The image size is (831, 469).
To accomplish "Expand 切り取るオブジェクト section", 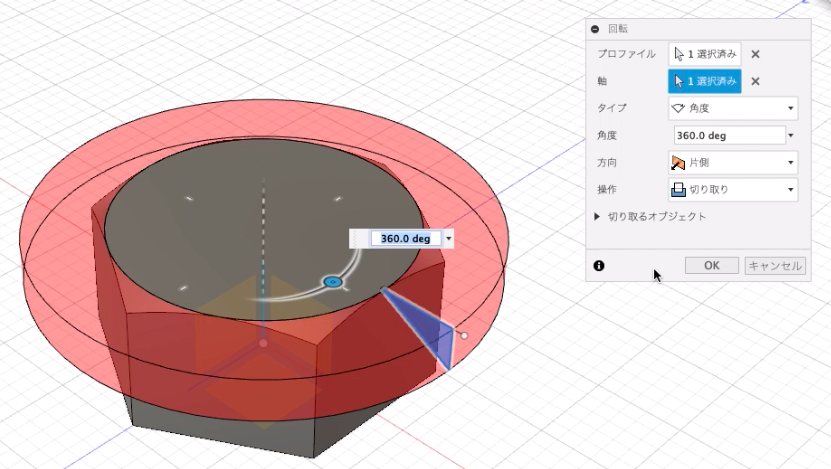I will (x=597, y=216).
